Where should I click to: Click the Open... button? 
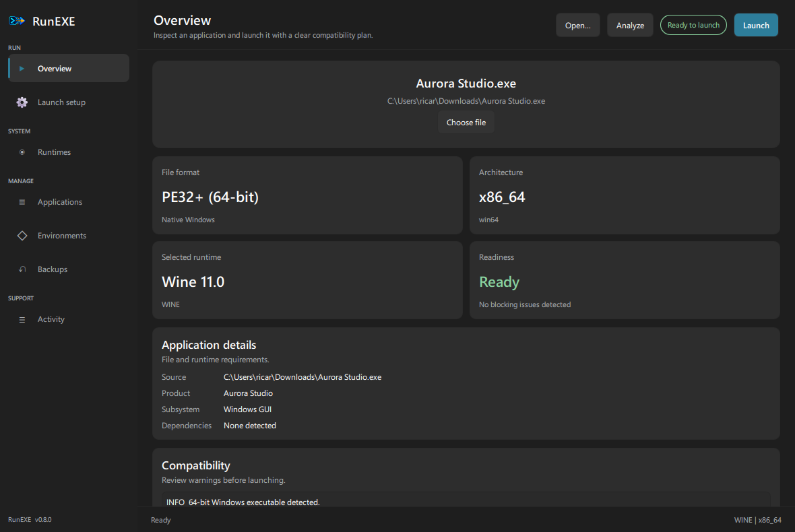[578, 26]
